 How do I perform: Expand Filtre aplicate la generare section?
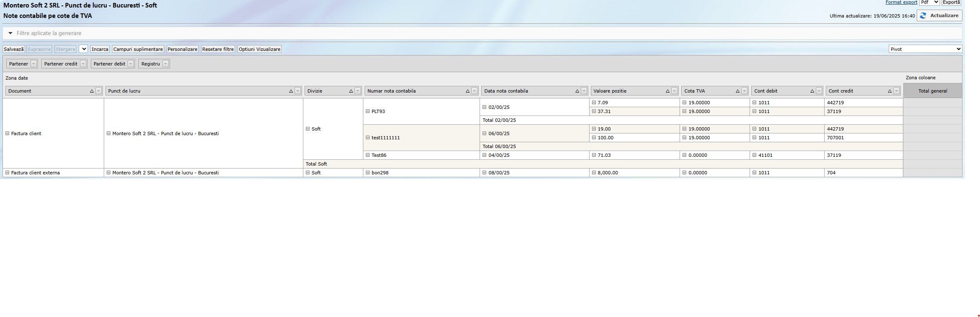pyautogui.click(x=10, y=33)
